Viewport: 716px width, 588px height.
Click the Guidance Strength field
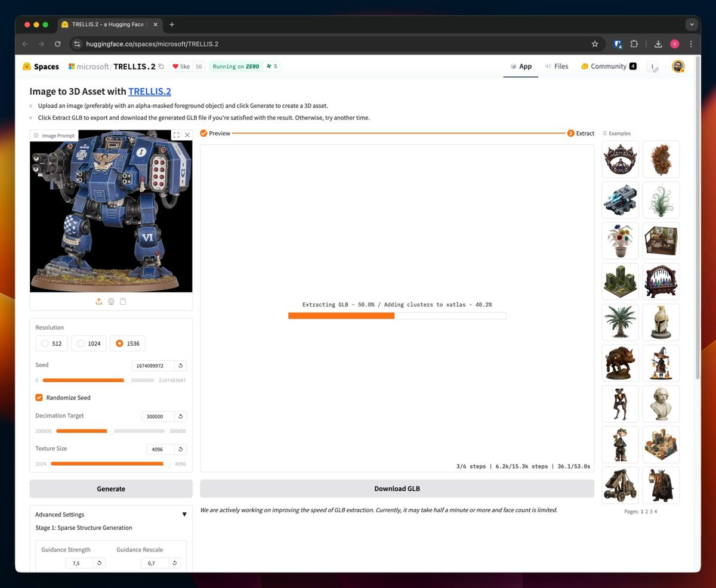coord(79,563)
